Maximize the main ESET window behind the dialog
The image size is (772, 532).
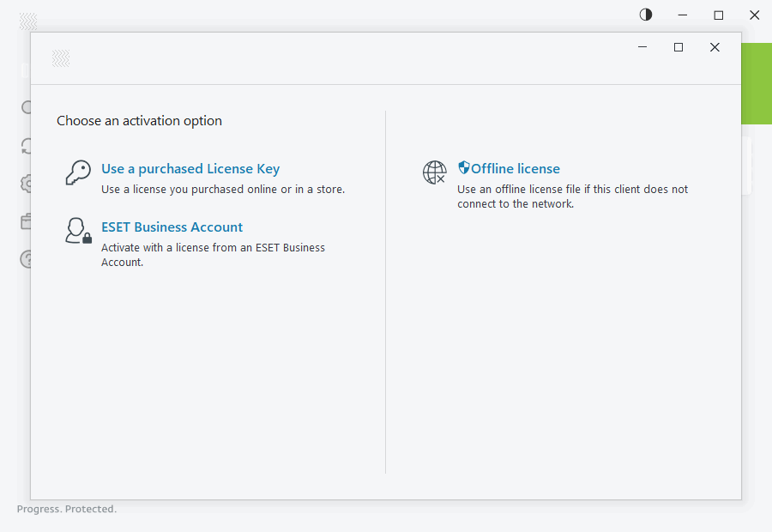pos(718,15)
